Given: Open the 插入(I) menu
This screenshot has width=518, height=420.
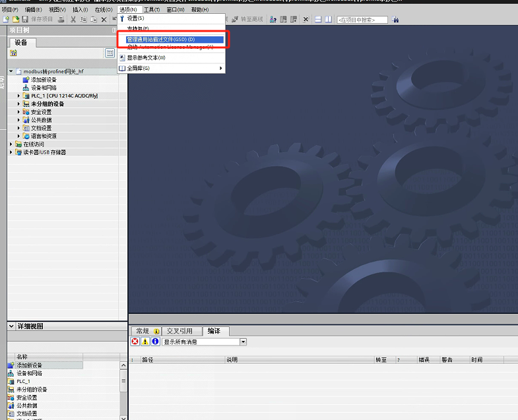Looking at the screenshot, I should coord(81,10).
